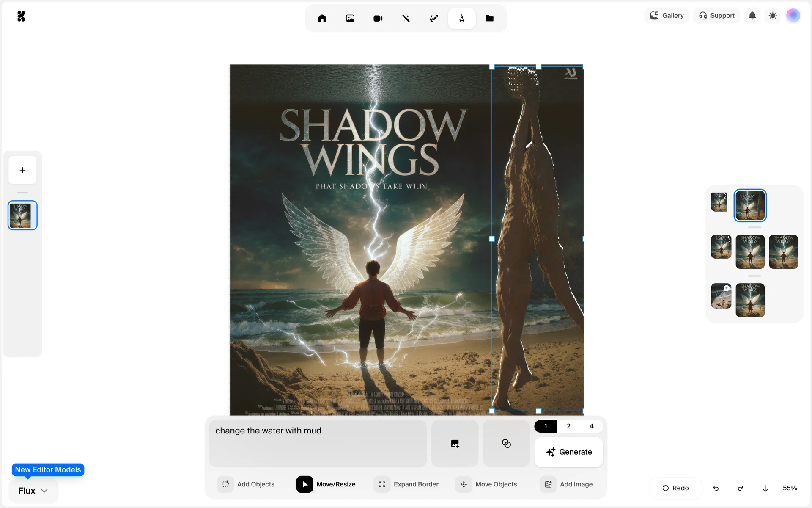Open user profile avatar menu

pyautogui.click(x=793, y=16)
